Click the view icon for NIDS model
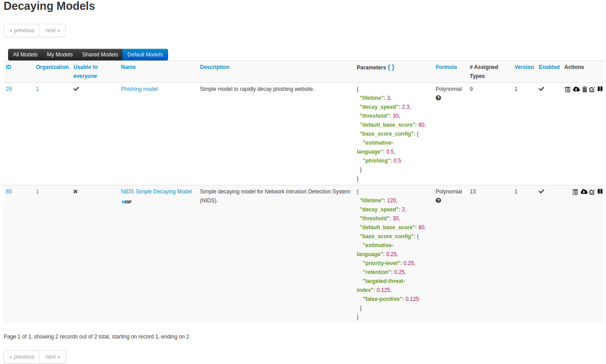This screenshot has height=364, width=606. pos(576,192)
